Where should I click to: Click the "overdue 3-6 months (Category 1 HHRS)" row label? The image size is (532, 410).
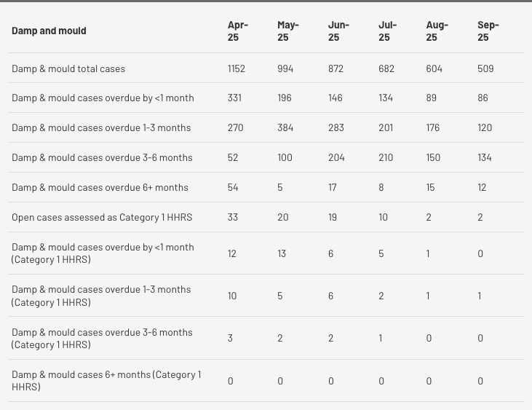tap(102, 338)
